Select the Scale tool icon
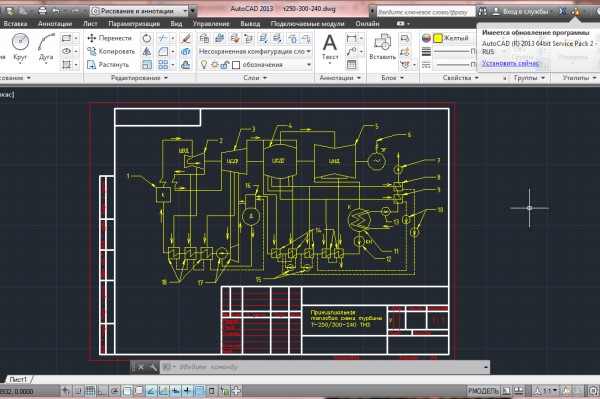 click(147, 64)
